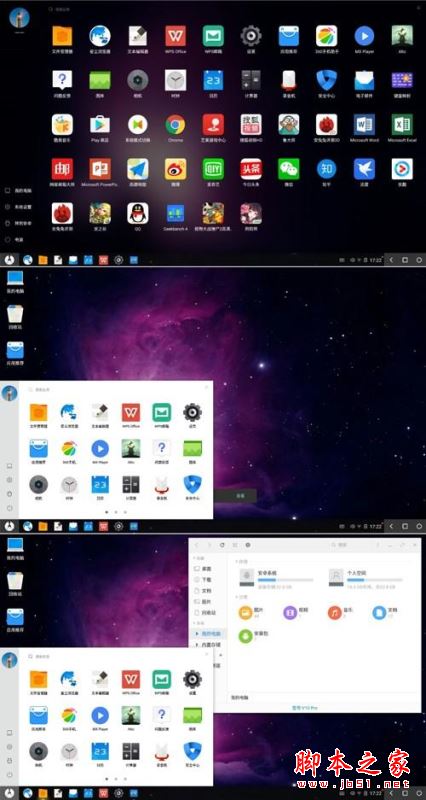Image resolution: width=426 pixels, height=800 pixels.
Task: Open the email envelope app in the full-screen grid
Action: click(x=364, y=81)
